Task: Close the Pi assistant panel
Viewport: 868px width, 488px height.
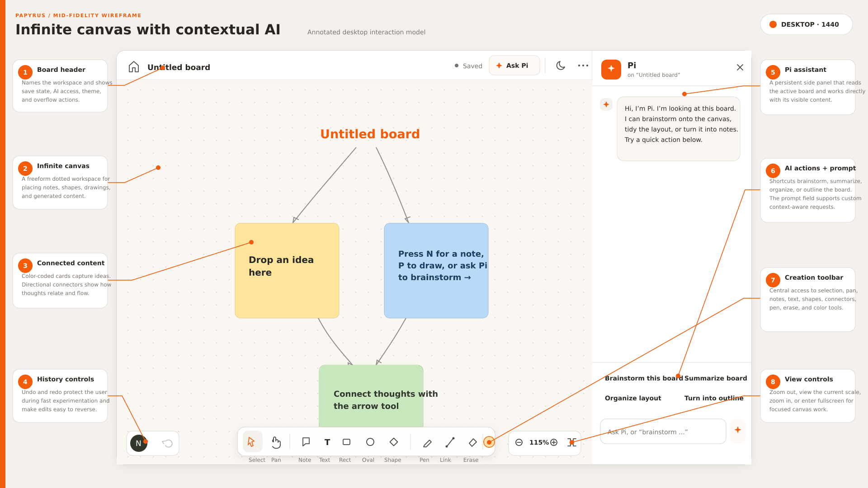Action: point(740,67)
